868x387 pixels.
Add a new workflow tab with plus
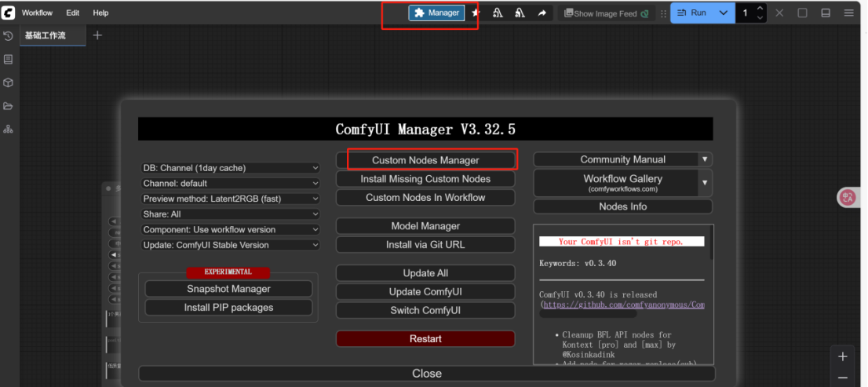tap(97, 35)
